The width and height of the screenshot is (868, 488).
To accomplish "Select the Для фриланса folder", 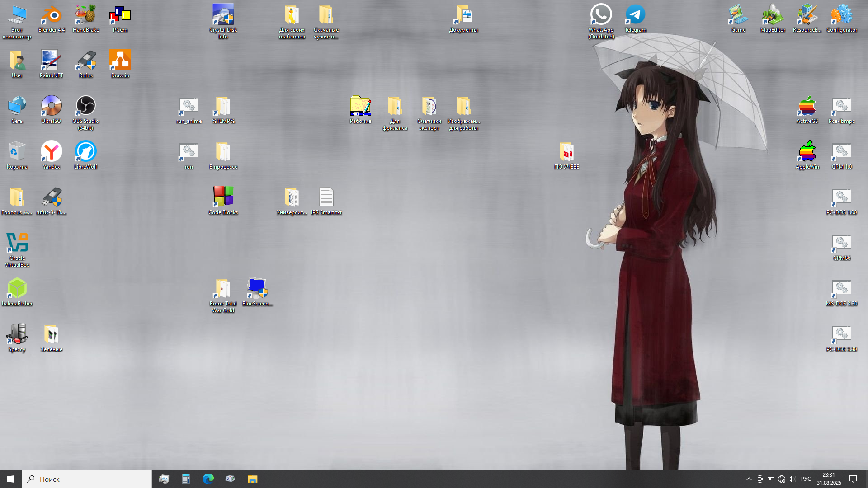I will click(x=395, y=113).
